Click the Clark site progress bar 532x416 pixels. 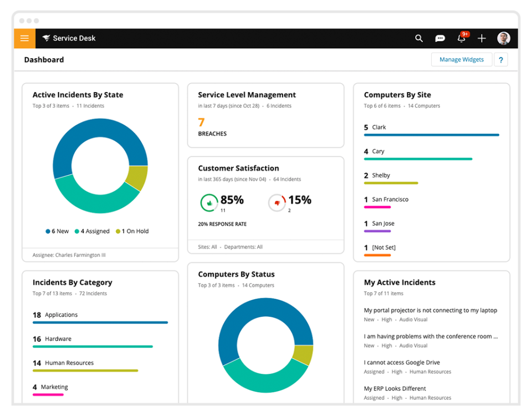pyautogui.click(x=431, y=134)
